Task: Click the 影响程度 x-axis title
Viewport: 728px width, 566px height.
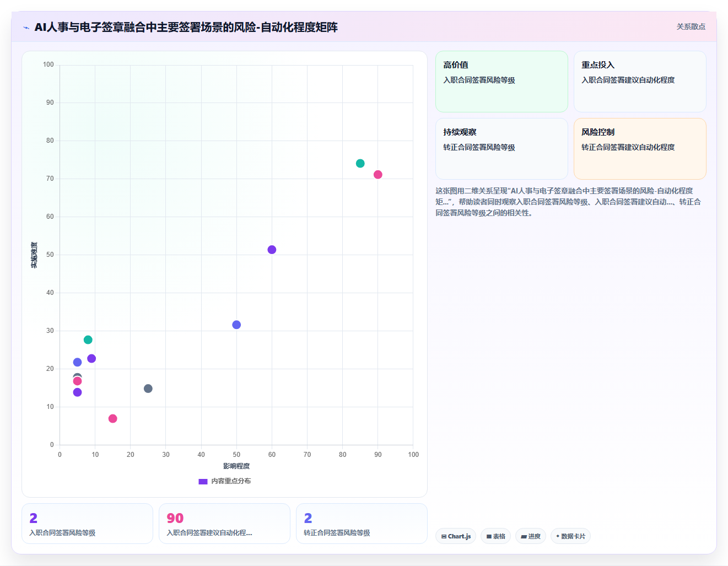Action: coord(236,466)
